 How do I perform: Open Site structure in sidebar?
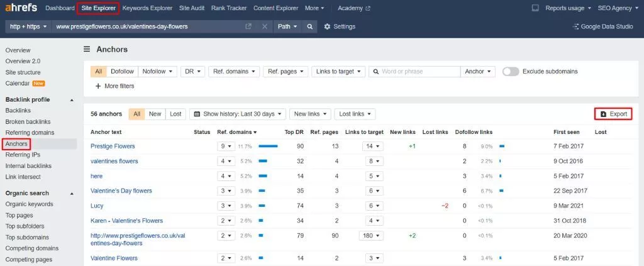click(23, 72)
